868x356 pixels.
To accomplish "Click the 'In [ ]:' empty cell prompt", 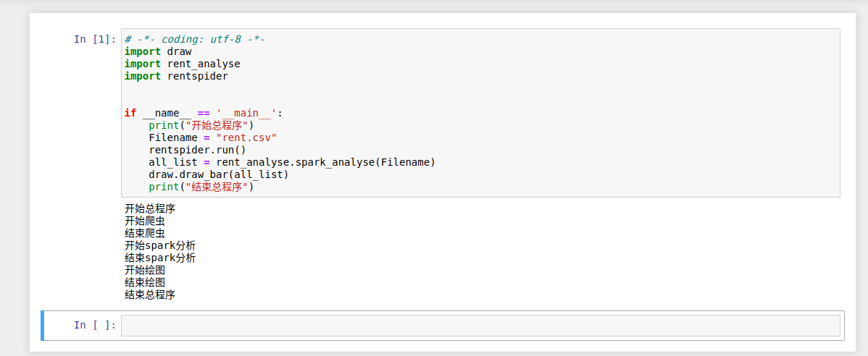I will click(95, 325).
